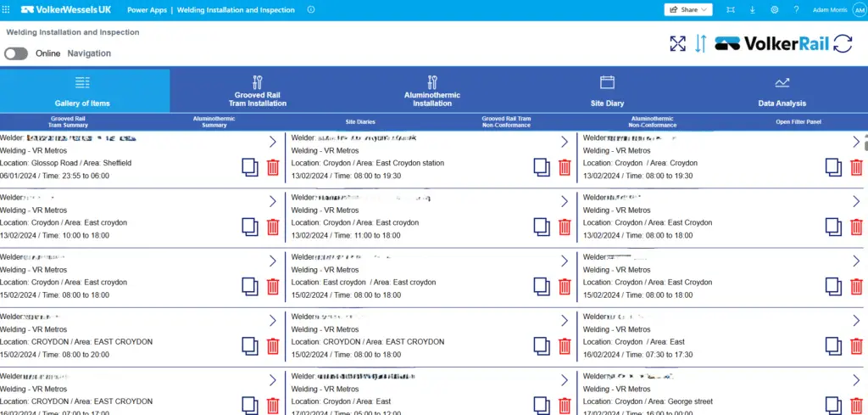This screenshot has height=415, width=868.
Task: Toggle the Online switch
Action: pyautogui.click(x=16, y=53)
